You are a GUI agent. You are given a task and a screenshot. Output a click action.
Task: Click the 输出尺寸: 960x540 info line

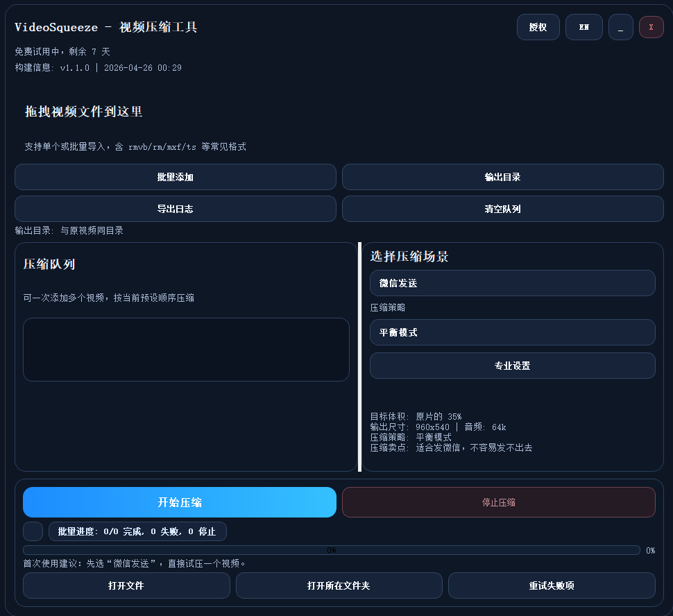pyautogui.click(x=438, y=427)
